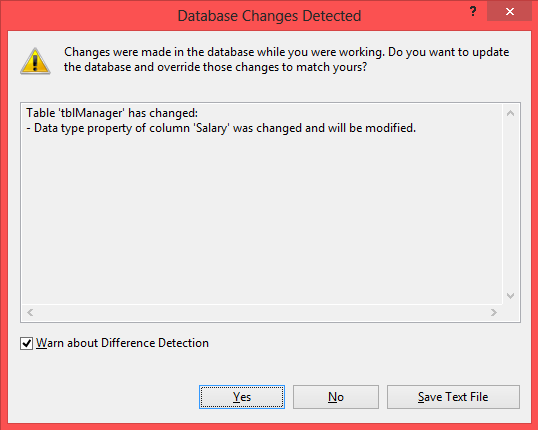Click the horizontal scrollbar track of changes list
Screen dimensions: 538x430
(x=262, y=312)
